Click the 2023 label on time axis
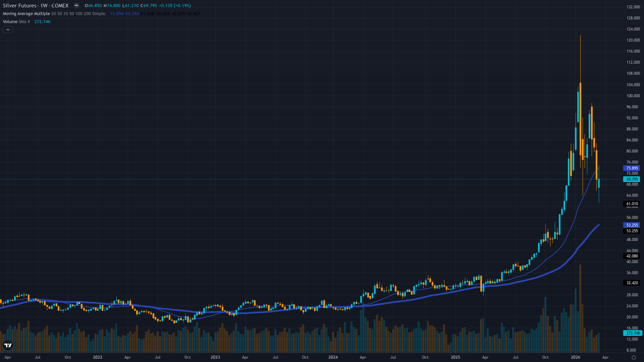The height and width of the screenshot is (362, 644). click(215, 357)
